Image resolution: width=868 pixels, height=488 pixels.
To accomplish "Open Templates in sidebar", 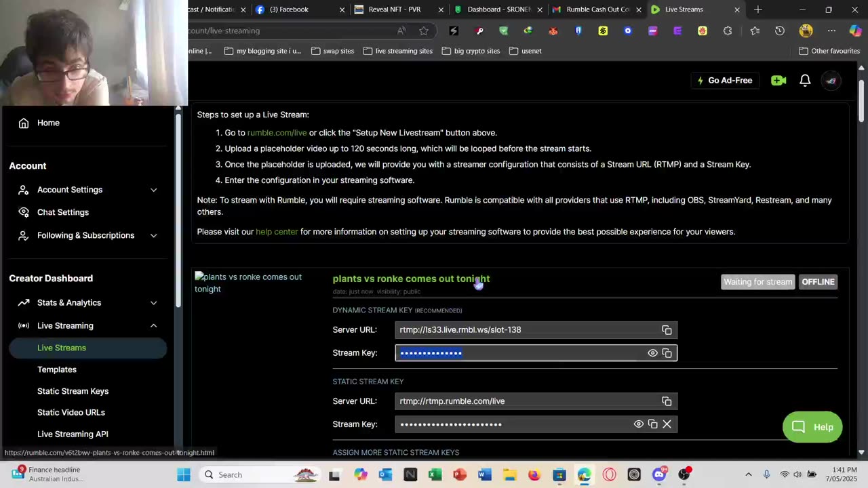I will 57,369.
